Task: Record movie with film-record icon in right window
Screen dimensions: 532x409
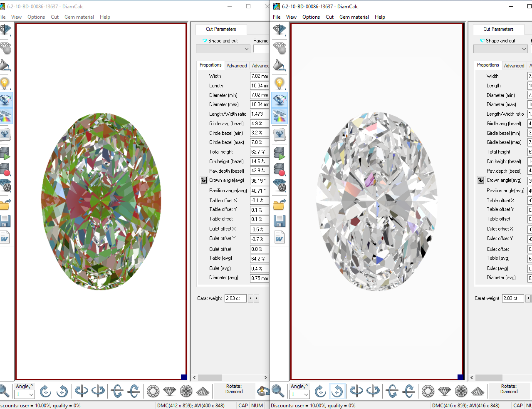Action: pos(279,169)
